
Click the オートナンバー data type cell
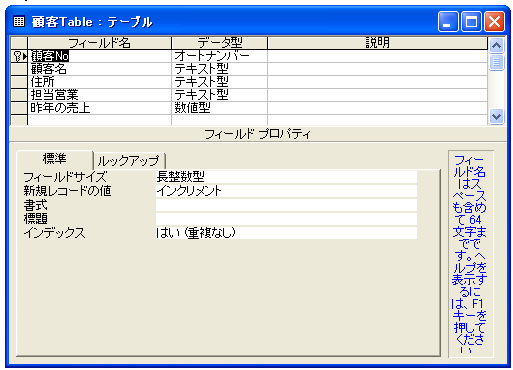pyautogui.click(x=219, y=56)
